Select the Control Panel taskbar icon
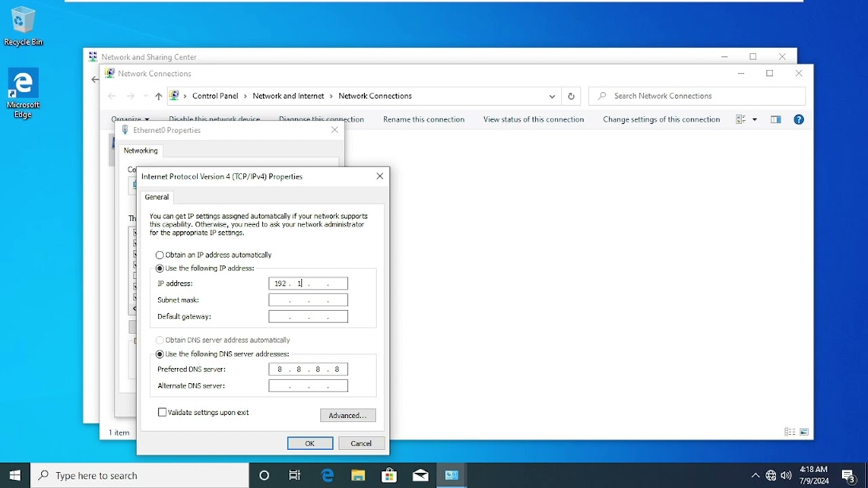This screenshot has height=488, width=868. [452, 475]
